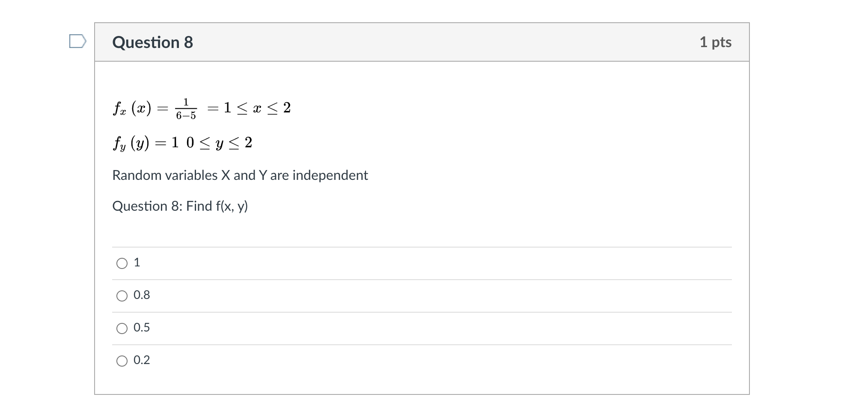The height and width of the screenshot is (412, 868).
Task: Click the prompt "Question 8: Find f(x, y)"
Action: pos(180,206)
